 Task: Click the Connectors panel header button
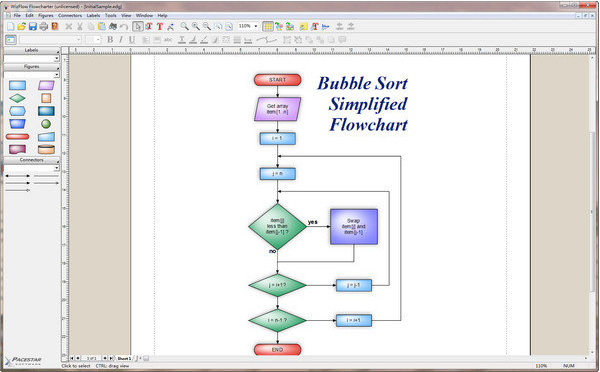point(31,160)
